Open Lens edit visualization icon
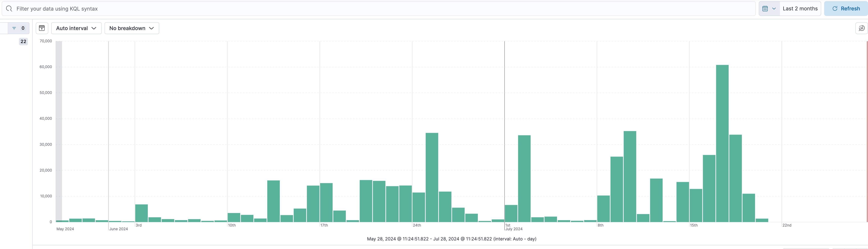The width and height of the screenshot is (868, 249). [x=861, y=28]
